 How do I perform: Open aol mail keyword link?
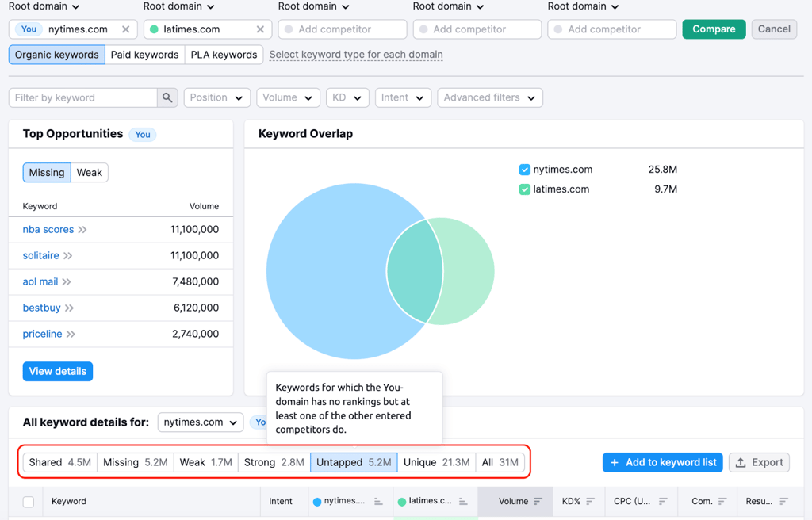tap(40, 281)
